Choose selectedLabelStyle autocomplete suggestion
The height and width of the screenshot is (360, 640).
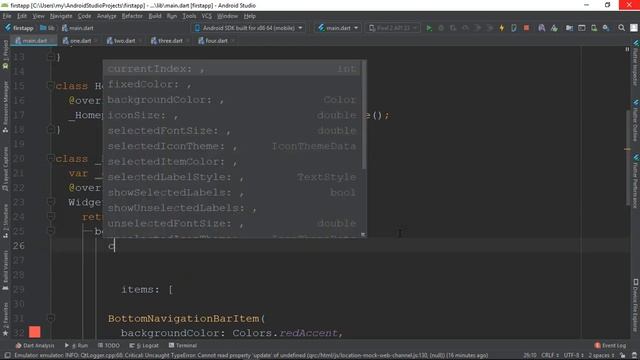point(232,177)
